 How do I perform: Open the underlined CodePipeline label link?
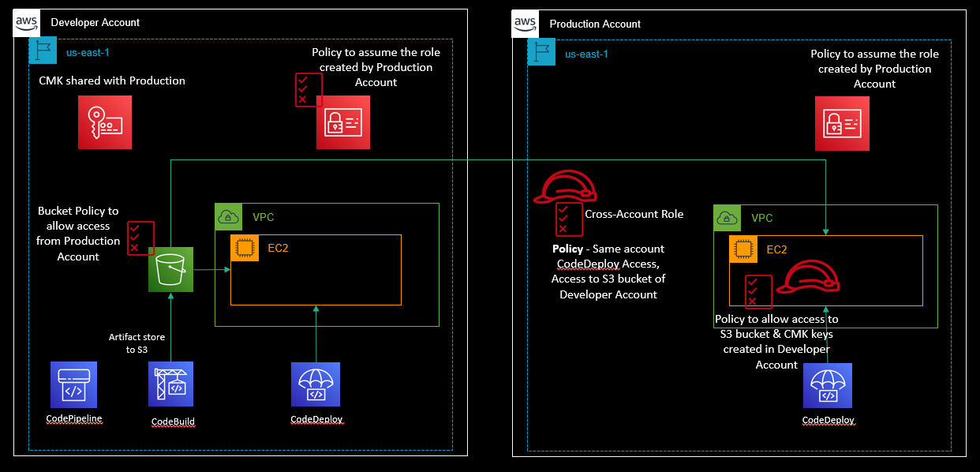pyautogui.click(x=73, y=418)
